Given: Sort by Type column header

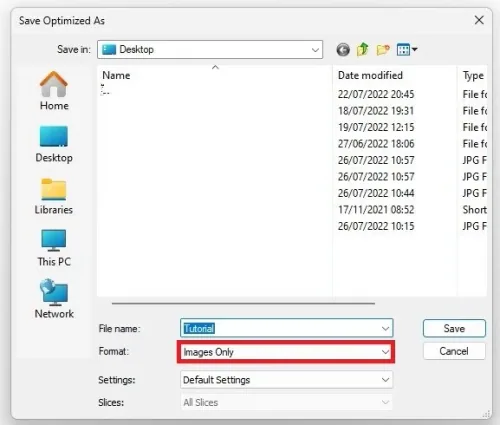Looking at the screenshot, I should click(473, 75).
